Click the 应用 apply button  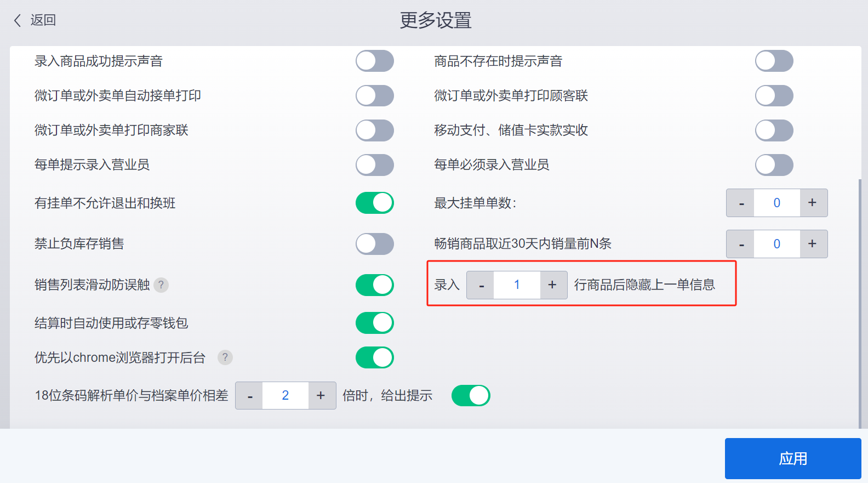pyautogui.click(x=793, y=458)
